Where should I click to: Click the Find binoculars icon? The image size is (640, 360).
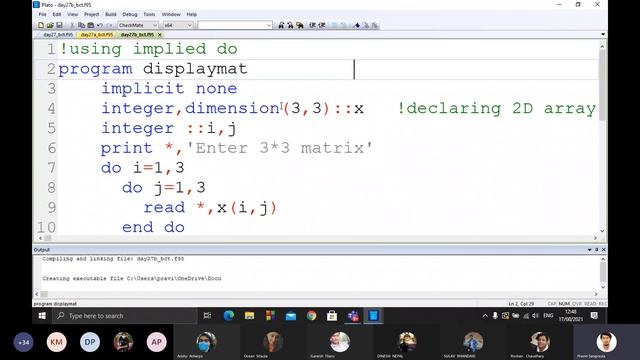(281, 25)
